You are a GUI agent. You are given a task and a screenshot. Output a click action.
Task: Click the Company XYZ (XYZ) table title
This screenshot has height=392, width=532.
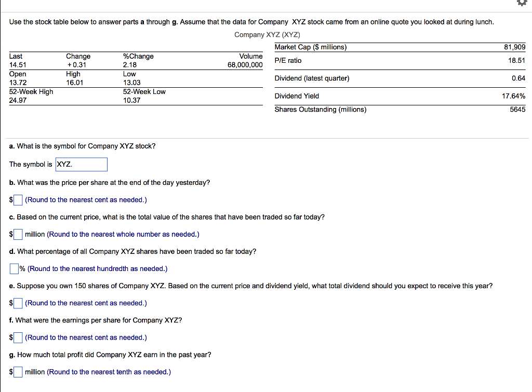pos(268,35)
